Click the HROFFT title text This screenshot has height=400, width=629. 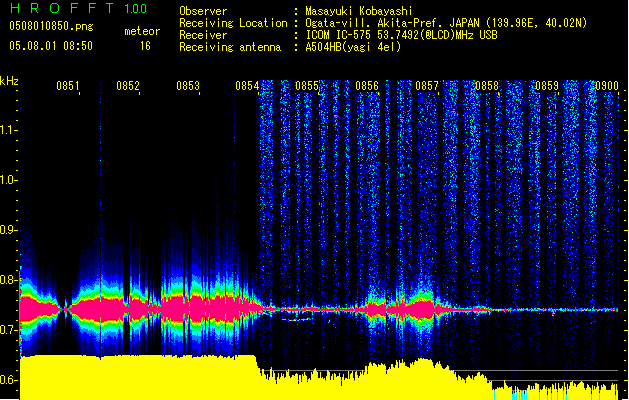tap(62, 8)
